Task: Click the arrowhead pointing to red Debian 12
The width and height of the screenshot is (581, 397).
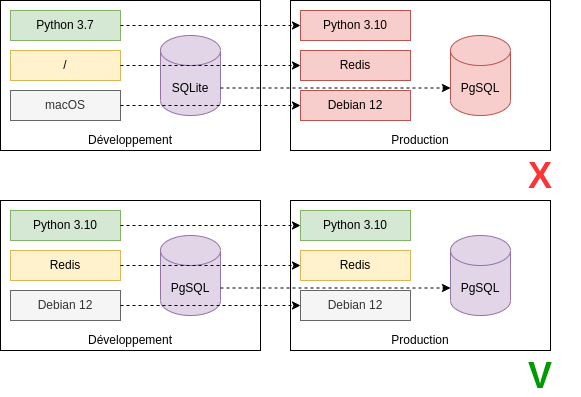Action: [x=296, y=106]
